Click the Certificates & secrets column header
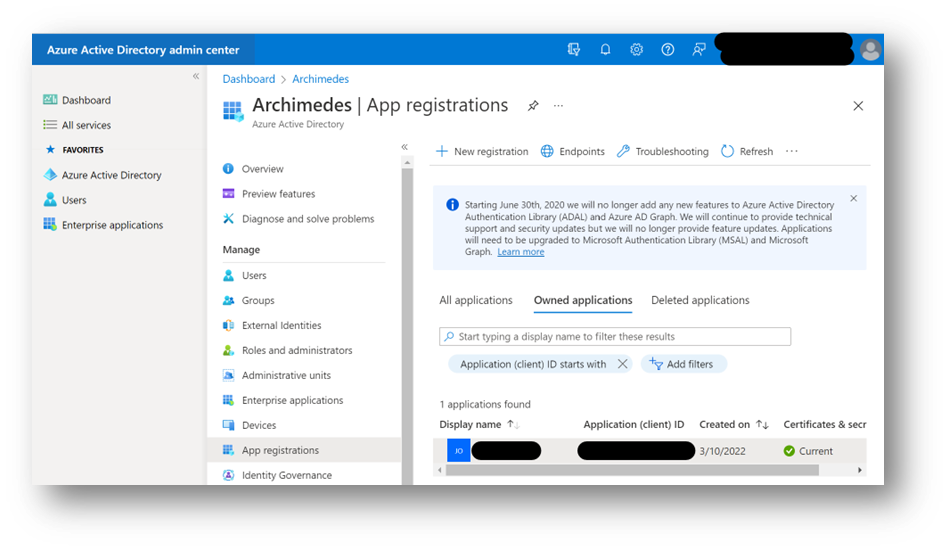Screen dimensions: 949x550 click(824, 425)
